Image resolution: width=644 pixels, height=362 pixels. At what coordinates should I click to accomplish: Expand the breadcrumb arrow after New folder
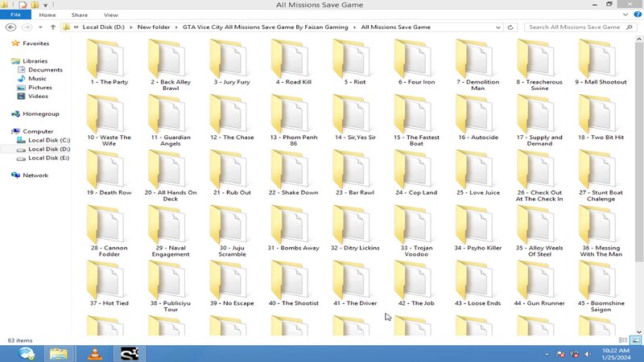click(176, 27)
